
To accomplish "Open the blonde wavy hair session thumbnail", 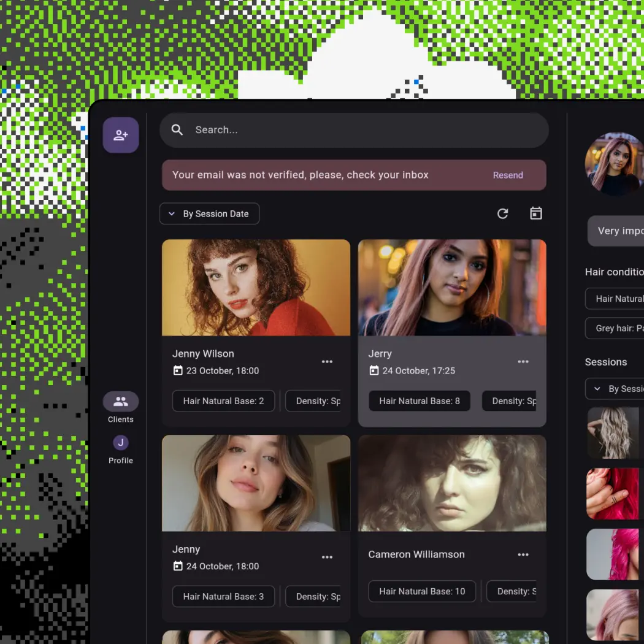I will (x=613, y=432).
